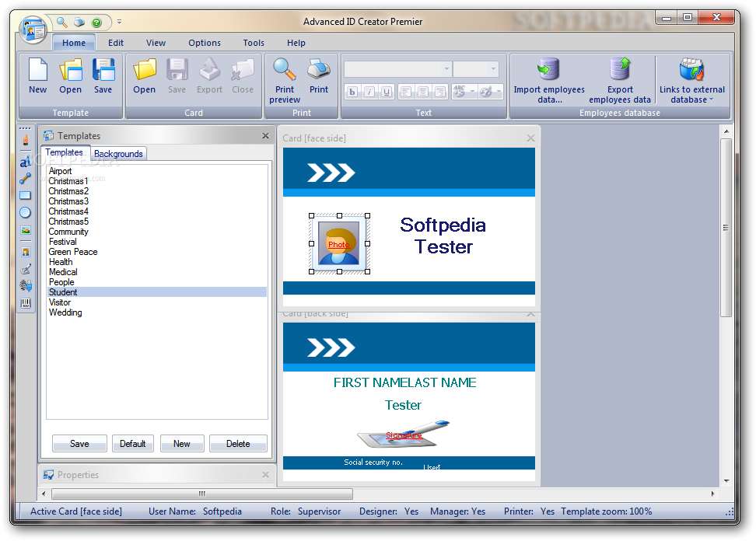Open the font name combo box
Viewport: 756px width, 541px height.
(x=397, y=69)
